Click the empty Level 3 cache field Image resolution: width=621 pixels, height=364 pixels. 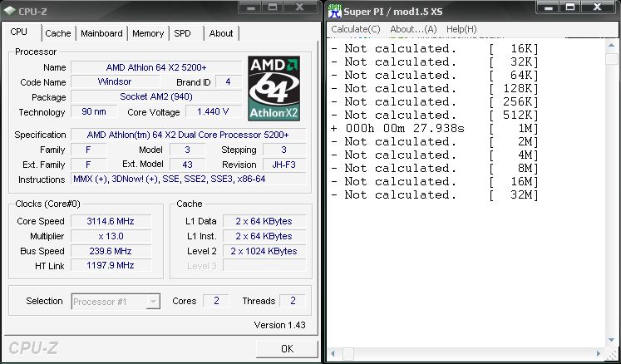(x=264, y=265)
